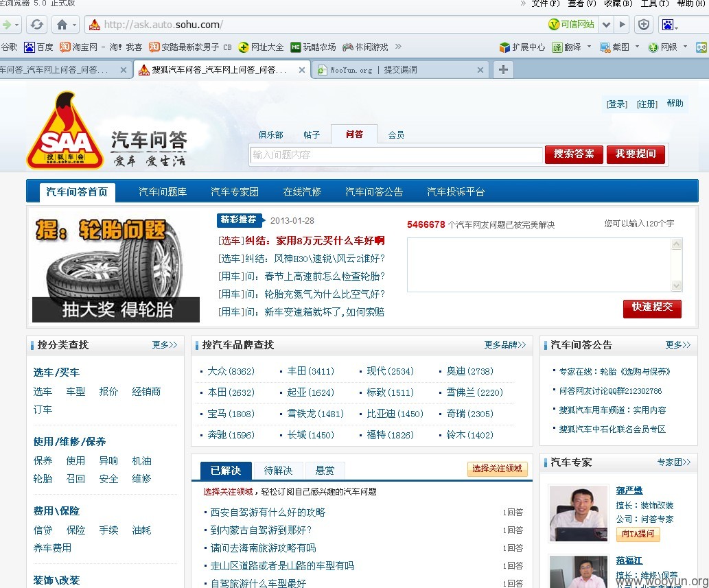Expand 更多品牌>> brand list

click(x=505, y=345)
